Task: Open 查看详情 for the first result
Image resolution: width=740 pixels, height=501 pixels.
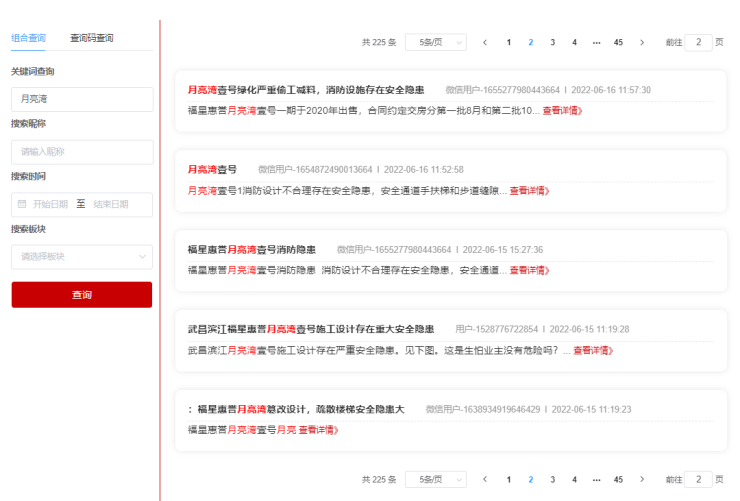Action: [562, 110]
